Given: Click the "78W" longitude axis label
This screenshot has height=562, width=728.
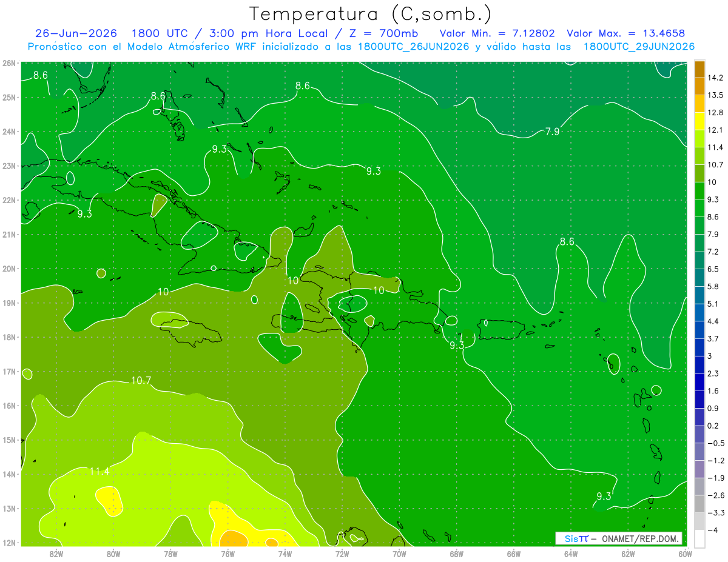Looking at the screenshot, I should coord(170,553).
